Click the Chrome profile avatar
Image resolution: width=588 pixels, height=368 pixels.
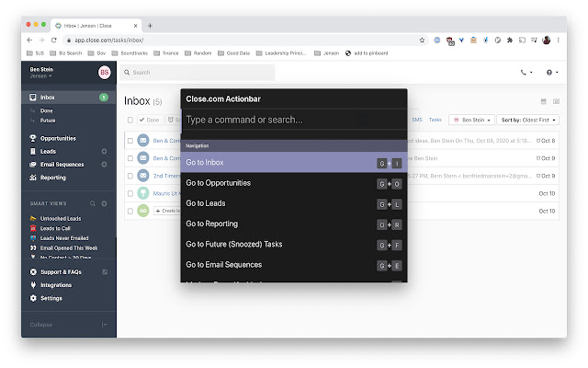tap(547, 40)
